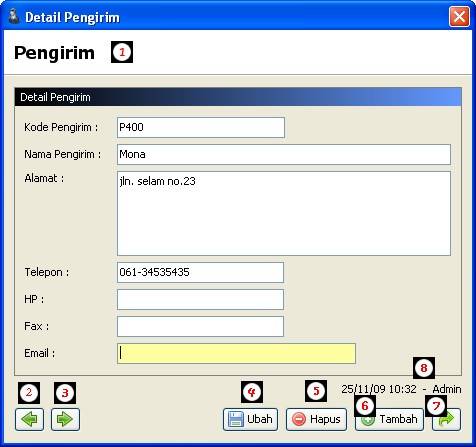
Task: Focus the Kode Pengirim field containing P400
Action: click(201, 127)
